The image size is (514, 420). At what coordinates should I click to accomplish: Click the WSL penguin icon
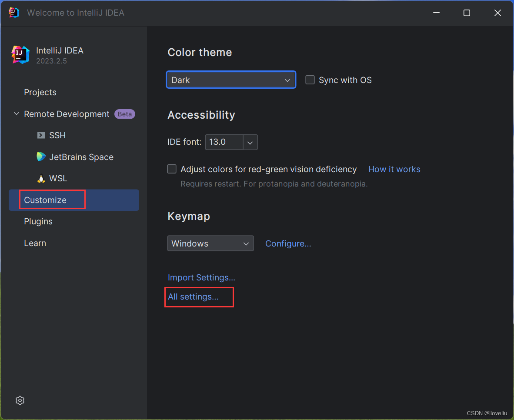pyautogui.click(x=41, y=178)
